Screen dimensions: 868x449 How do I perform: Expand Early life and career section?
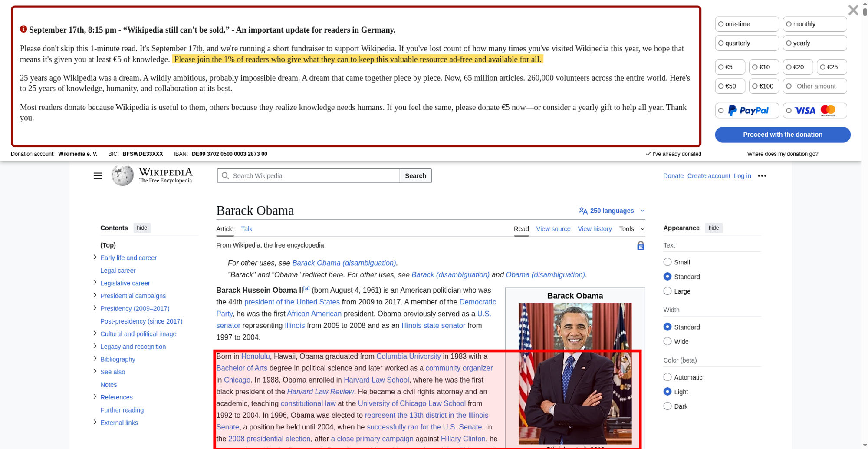click(95, 257)
